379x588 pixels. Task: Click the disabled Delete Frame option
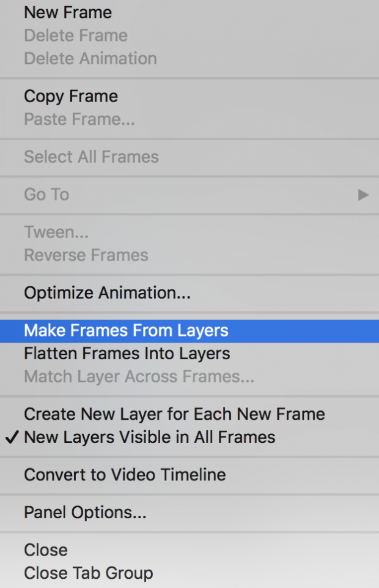[x=75, y=35]
